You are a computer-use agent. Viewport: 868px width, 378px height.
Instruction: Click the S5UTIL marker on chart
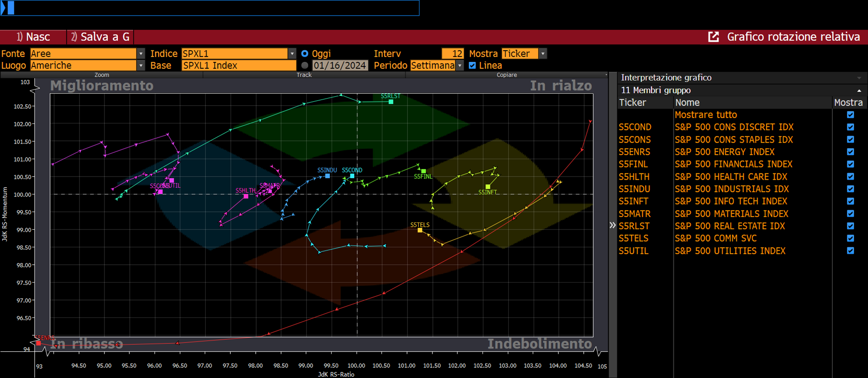(172, 181)
